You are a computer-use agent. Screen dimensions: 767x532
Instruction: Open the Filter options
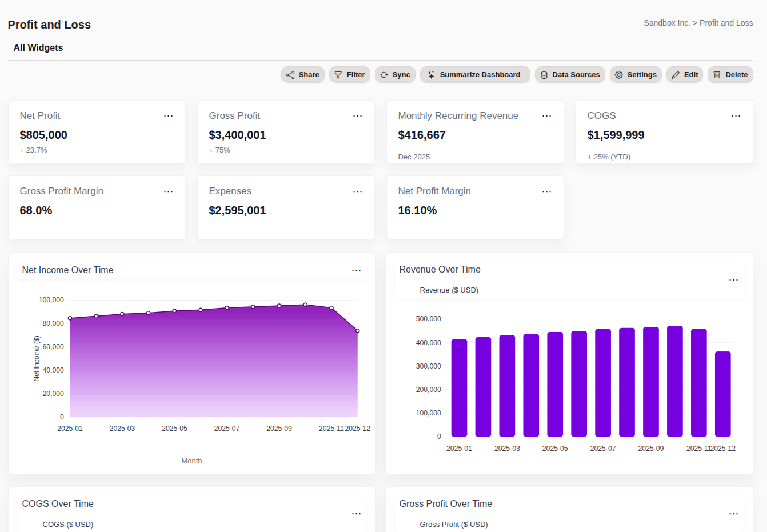coord(350,75)
